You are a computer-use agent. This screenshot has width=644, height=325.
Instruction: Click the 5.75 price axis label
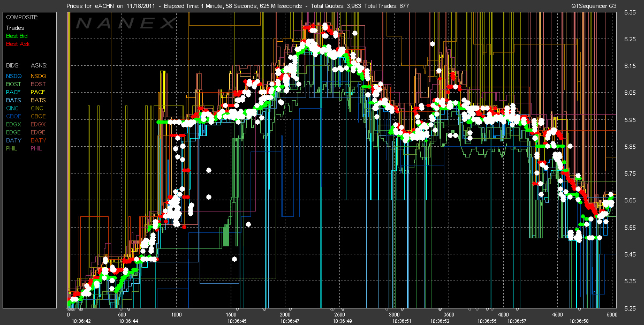(630, 173)
